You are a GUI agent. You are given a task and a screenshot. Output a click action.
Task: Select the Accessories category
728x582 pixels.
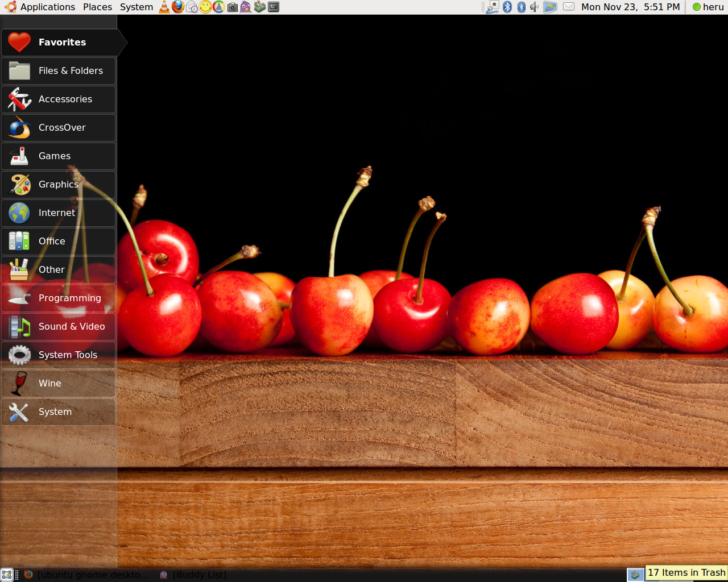click(x=59, y=99)
